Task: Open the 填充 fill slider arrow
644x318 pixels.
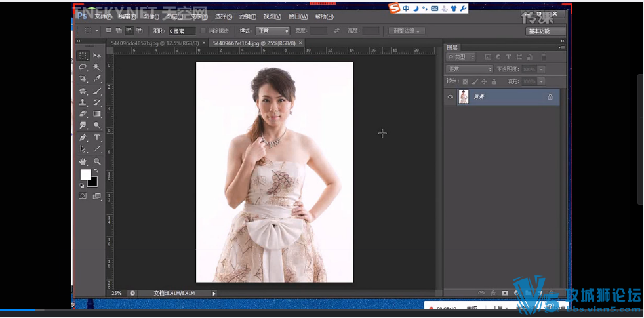Action: click(542, 81)
